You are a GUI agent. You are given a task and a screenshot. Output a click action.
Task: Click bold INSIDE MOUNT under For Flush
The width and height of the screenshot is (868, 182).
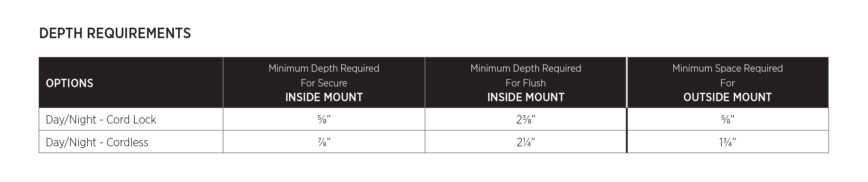click(x=526, y=97)
